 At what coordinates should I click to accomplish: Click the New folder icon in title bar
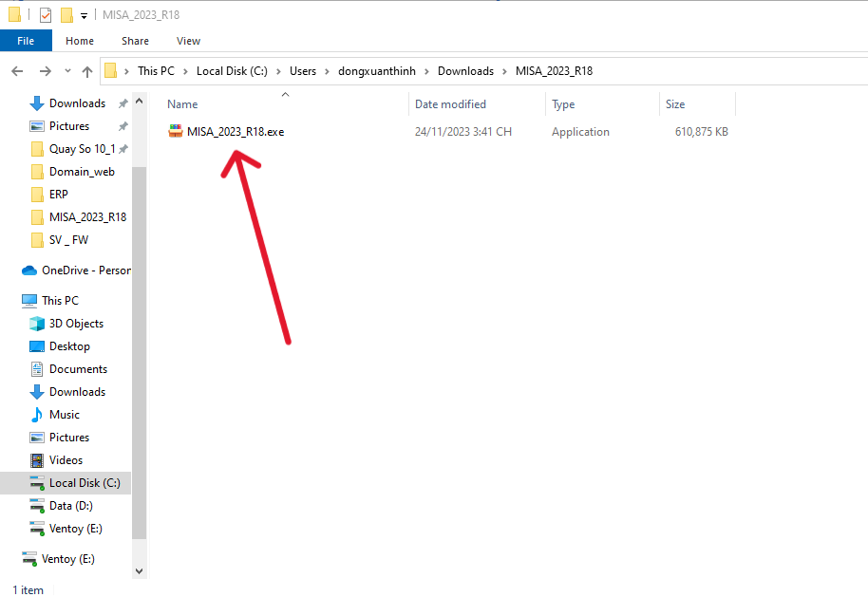coord(66,15)
